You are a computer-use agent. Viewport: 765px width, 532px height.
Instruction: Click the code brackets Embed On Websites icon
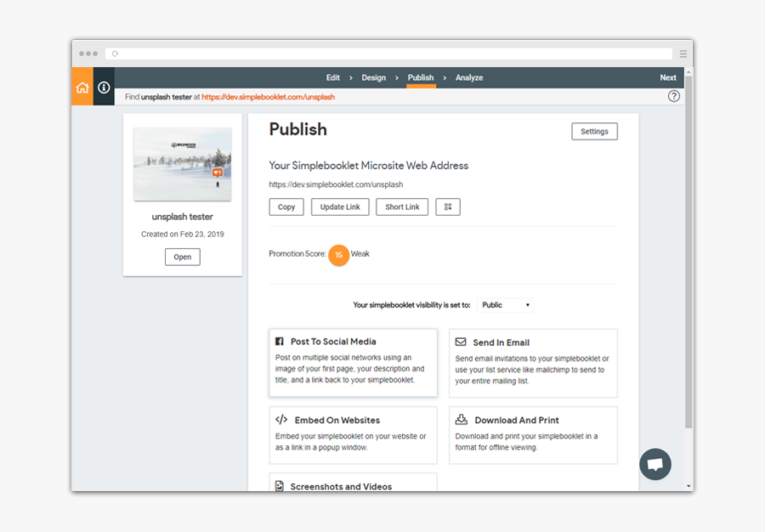(x=281, y=420)
